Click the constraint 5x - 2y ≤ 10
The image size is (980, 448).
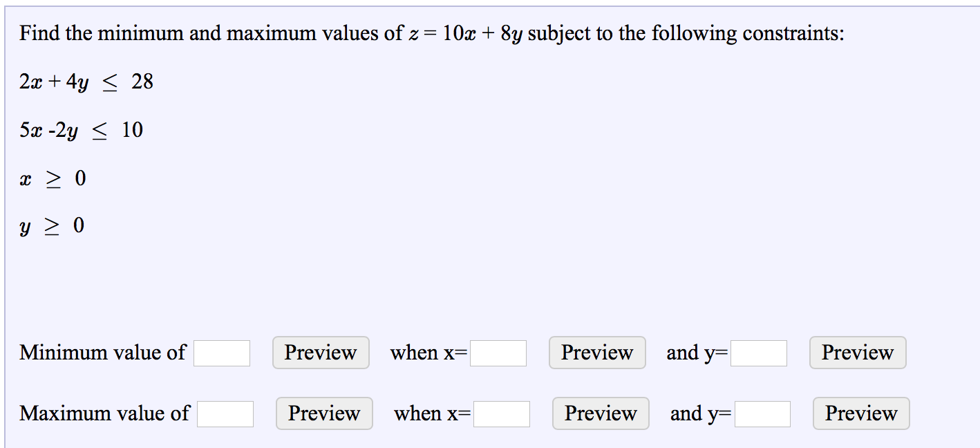pos(81,130)
